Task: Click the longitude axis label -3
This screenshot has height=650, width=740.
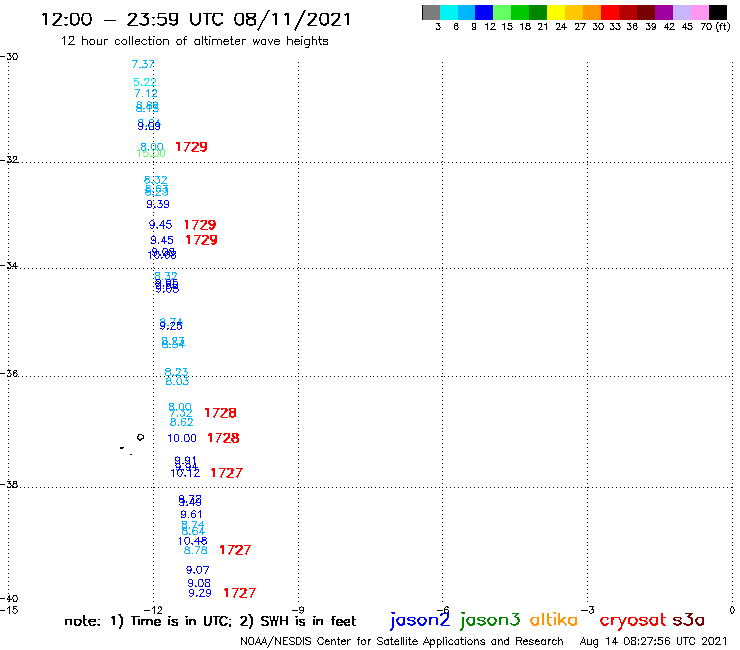Action: (588, 610)
